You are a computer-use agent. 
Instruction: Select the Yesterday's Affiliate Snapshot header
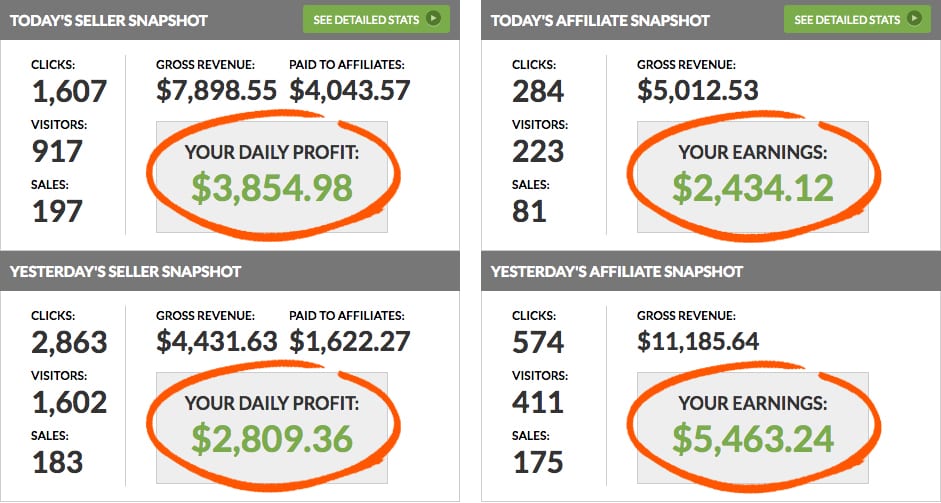point(617,271)
